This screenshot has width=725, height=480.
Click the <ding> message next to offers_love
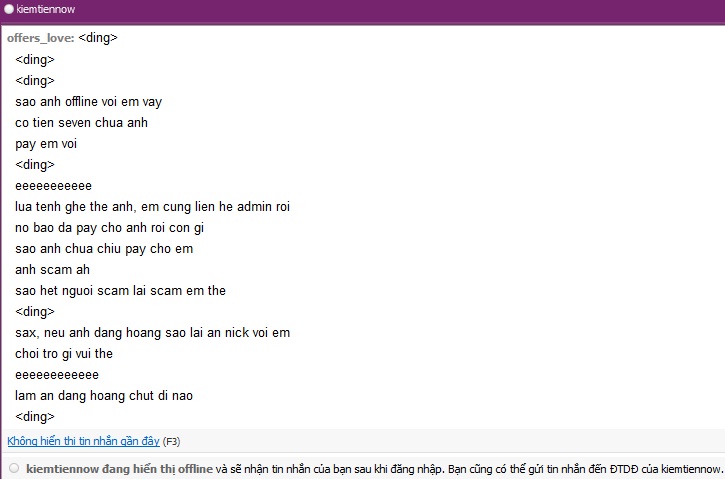(98, 38)
